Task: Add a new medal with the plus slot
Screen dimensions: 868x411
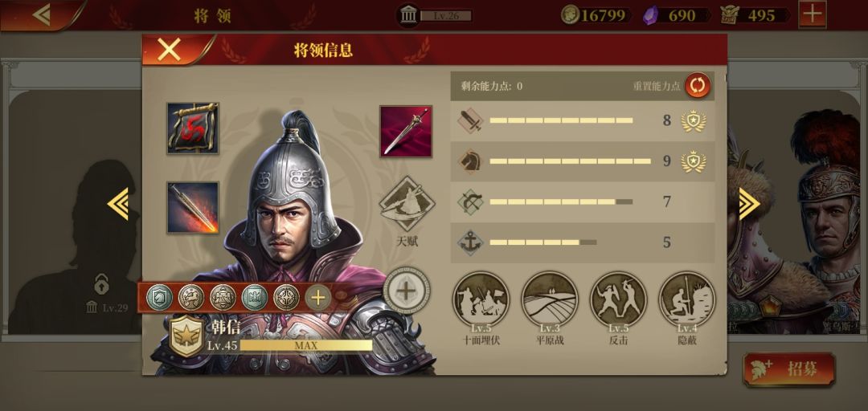Action: pyautogui.click(x=317, y=298)
